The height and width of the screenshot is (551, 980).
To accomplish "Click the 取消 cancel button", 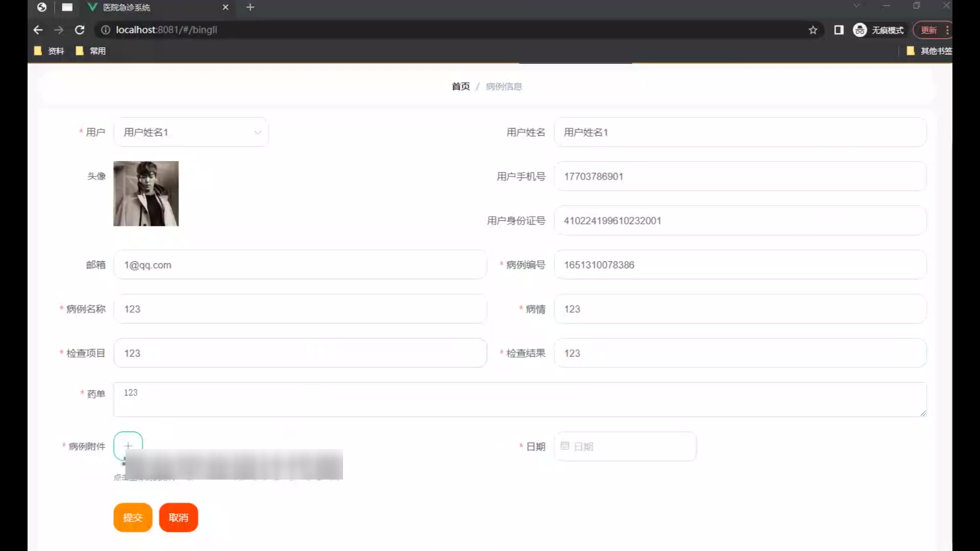I will pyautogui.click(x=178, y=517).
